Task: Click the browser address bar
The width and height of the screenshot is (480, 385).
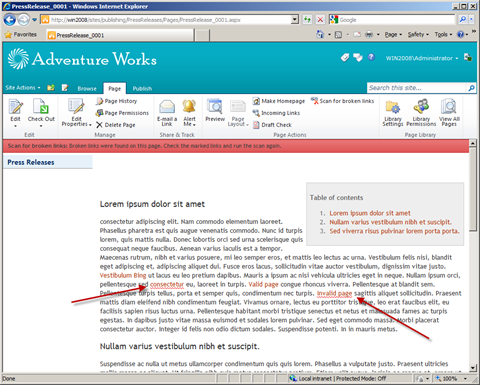Action: click(170, 20)
